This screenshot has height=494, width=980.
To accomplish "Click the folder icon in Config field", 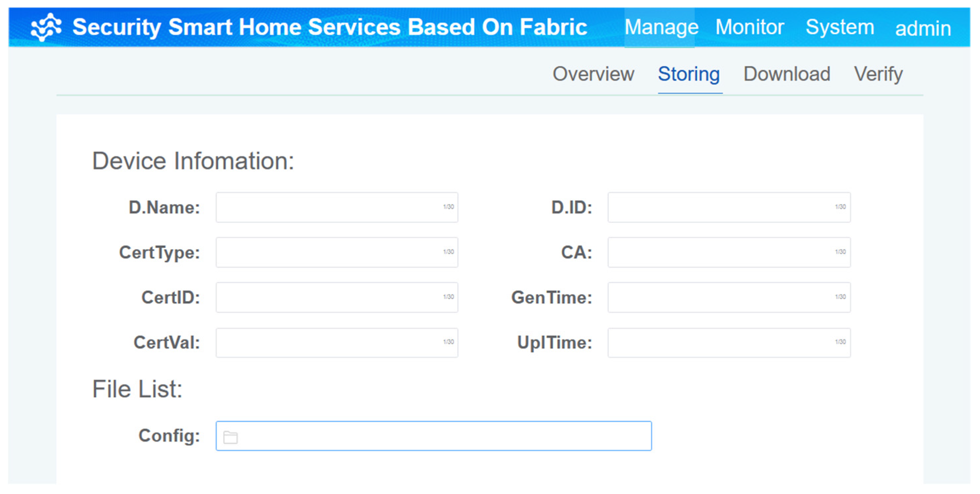I will 230,437.
